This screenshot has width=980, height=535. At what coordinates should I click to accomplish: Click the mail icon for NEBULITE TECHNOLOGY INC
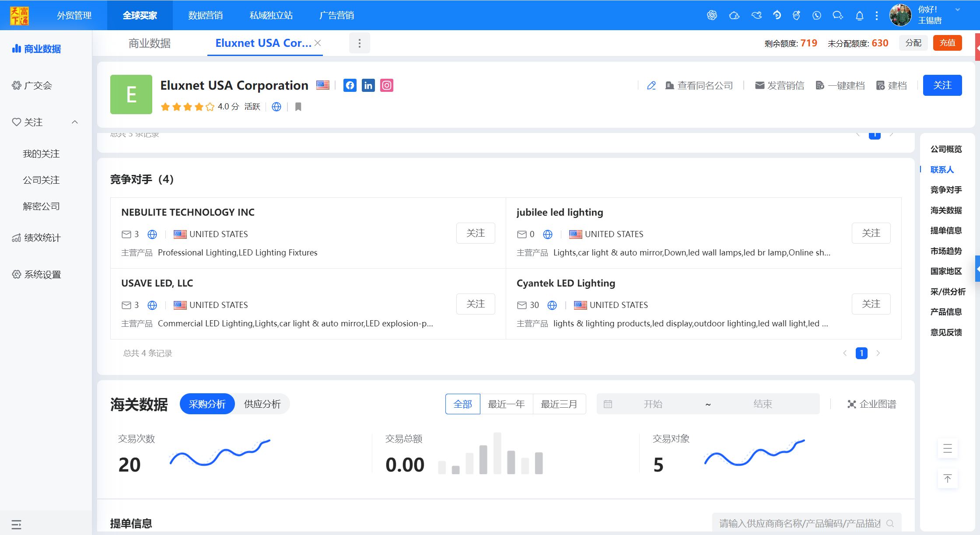[126, 234]
